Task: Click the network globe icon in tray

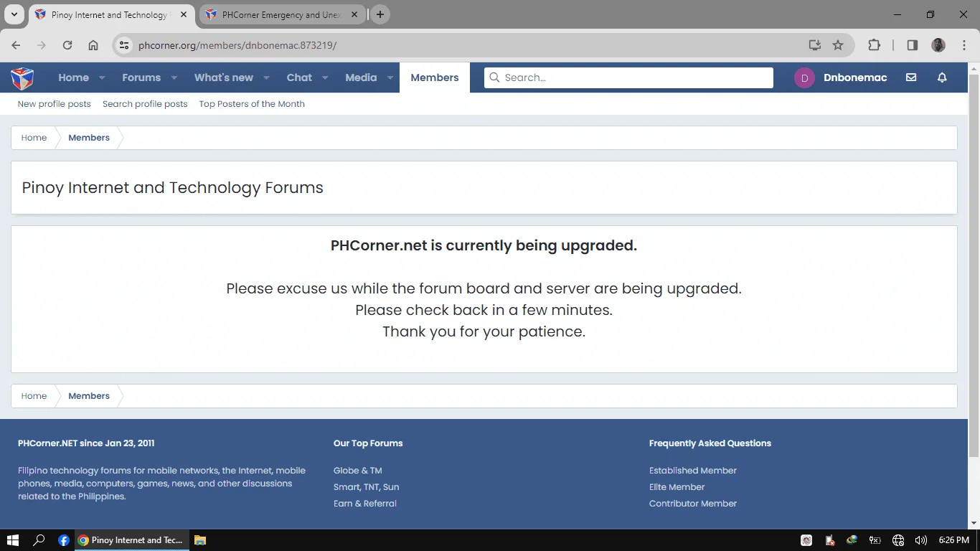Action: coord(898,540)
